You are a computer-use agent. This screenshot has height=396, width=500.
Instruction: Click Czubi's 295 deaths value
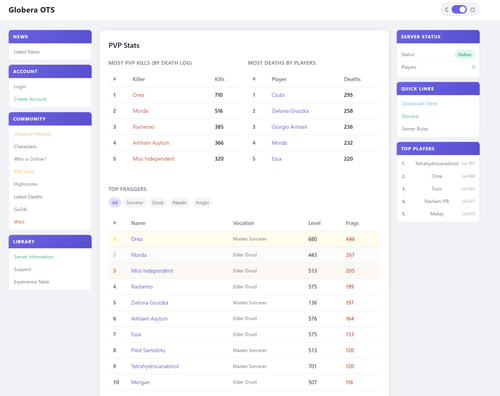(348, 95)
